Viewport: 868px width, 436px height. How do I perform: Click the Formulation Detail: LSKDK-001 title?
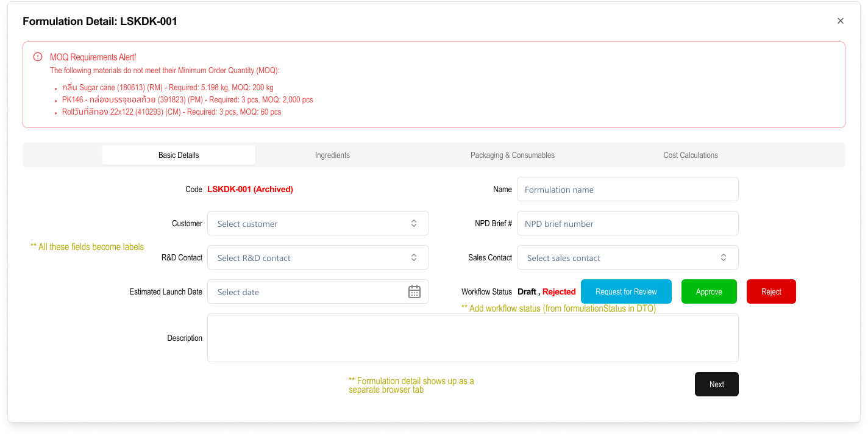(100, 21)
